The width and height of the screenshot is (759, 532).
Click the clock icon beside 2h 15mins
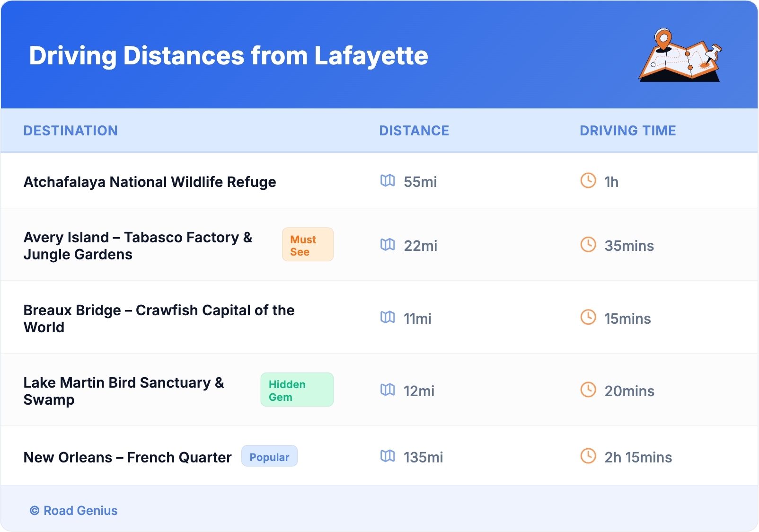[588, 456]
